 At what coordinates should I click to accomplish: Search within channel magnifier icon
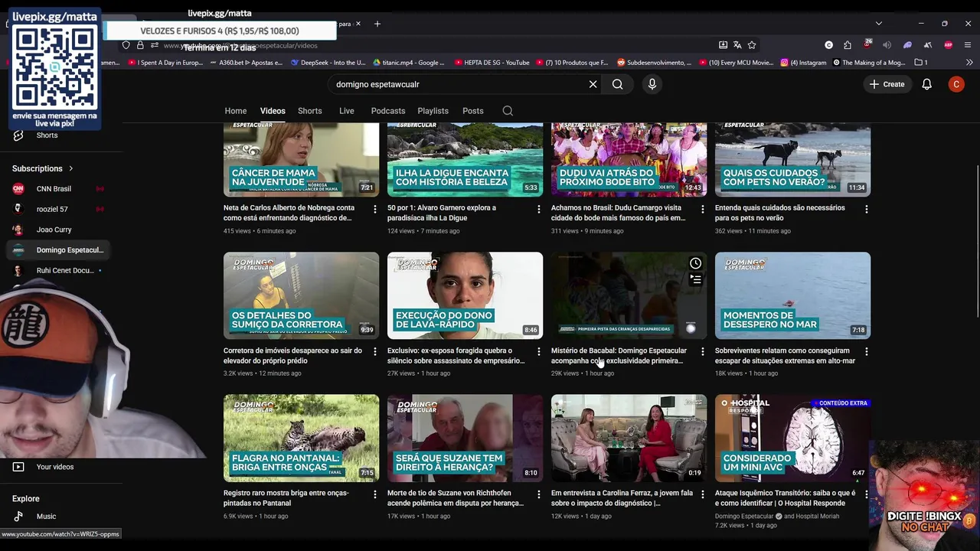pyautogui.click(x=508, y=111)
